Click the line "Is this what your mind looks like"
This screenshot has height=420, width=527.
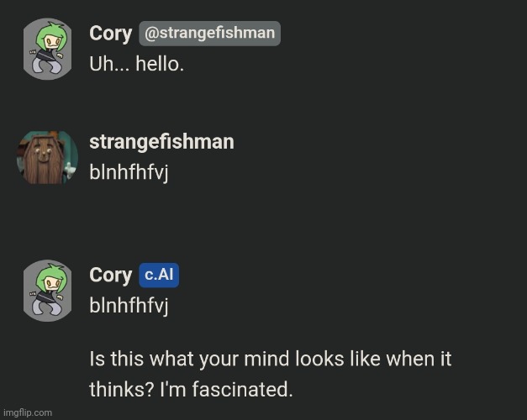pyautogui.click(x=270, y=360)
